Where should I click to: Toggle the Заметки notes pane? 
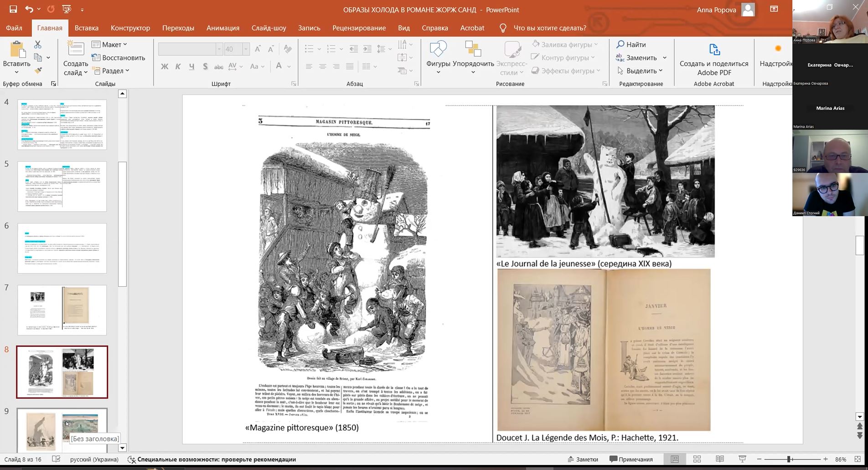[x=583, y=459]
